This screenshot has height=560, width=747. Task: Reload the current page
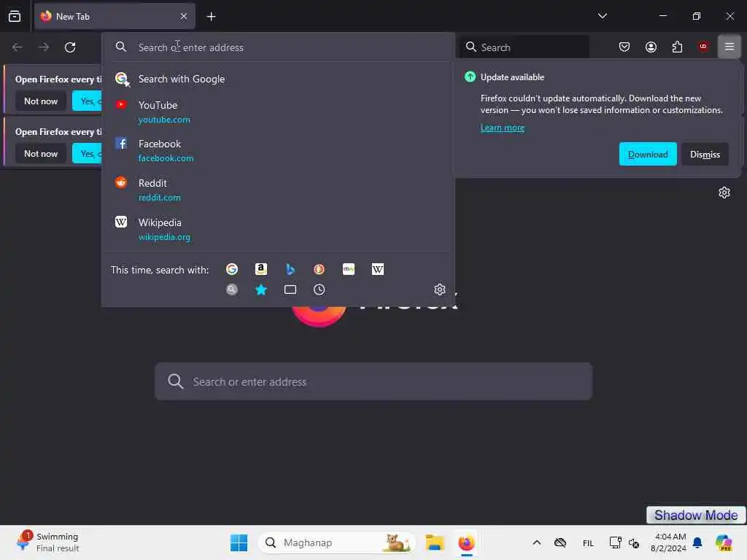pyautogui.click(x=70, y=47)
